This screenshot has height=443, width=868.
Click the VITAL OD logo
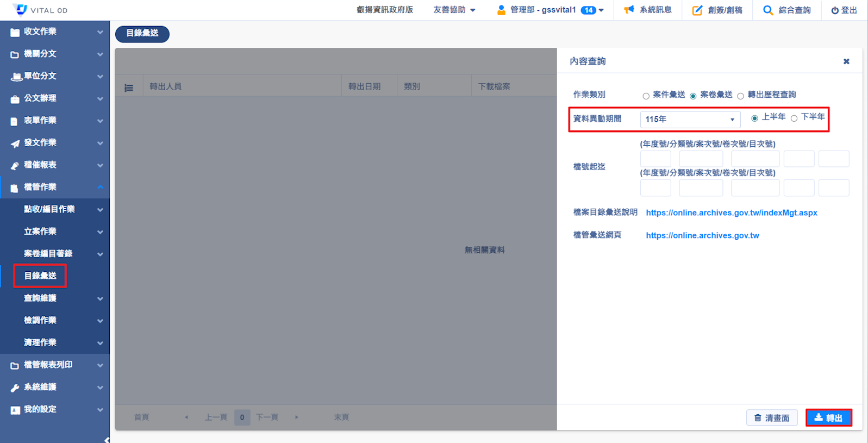21,10
